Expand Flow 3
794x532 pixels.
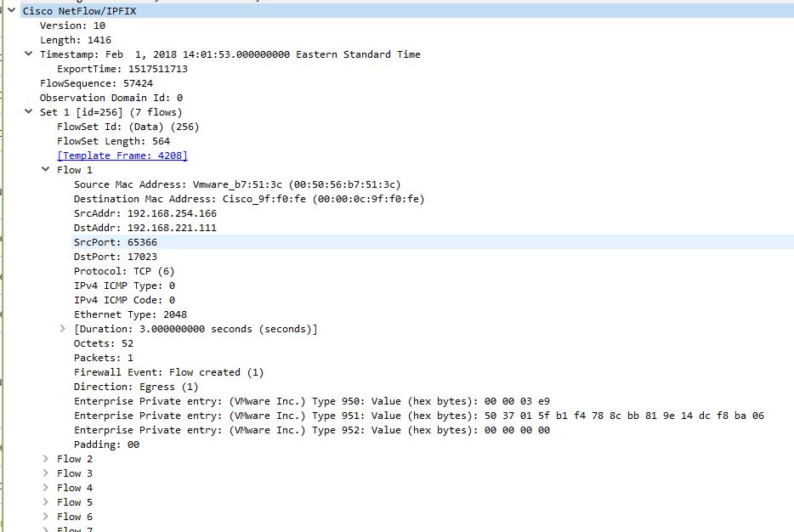coord(46,473)
